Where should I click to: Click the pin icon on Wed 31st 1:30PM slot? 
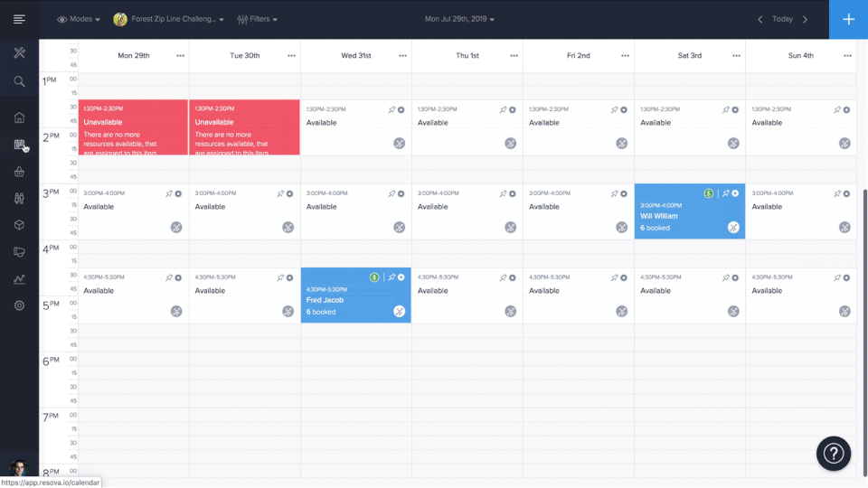(x=392, y=110)
